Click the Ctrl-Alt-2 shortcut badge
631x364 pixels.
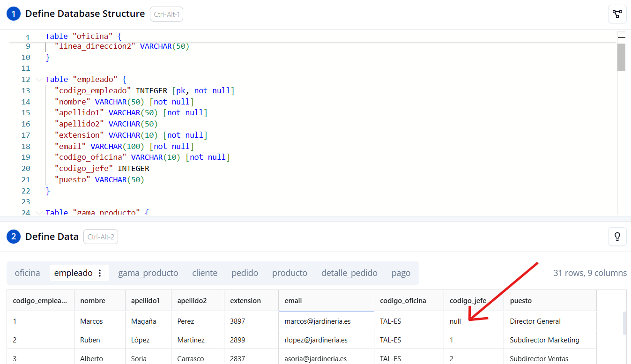click(x=101, y=237)
